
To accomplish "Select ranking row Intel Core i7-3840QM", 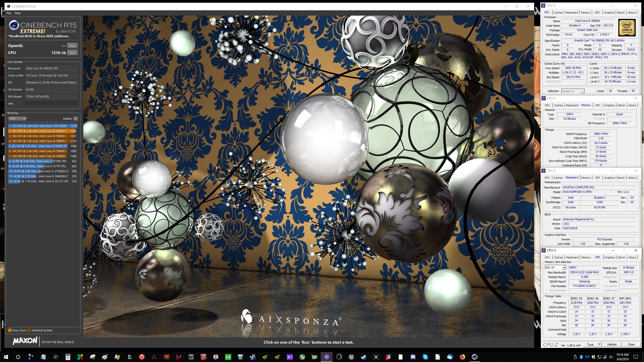I will click(43, 176).
